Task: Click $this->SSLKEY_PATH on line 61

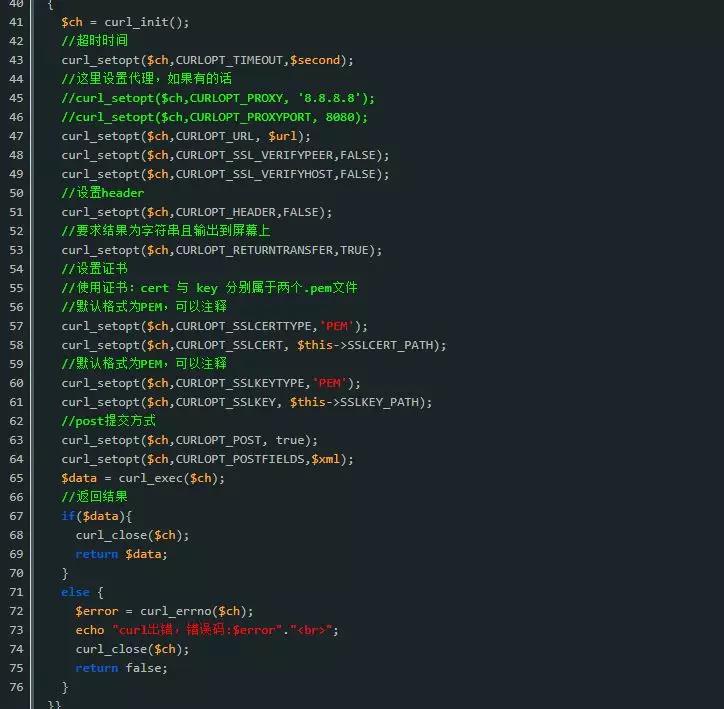Action: pos(355,403)
